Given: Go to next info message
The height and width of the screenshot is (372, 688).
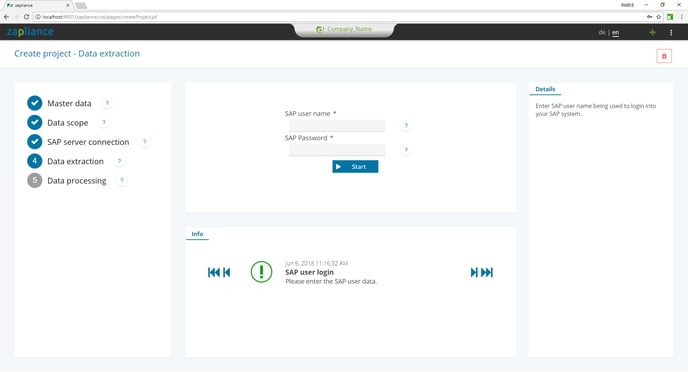Looking at the screenshot, I should tap(474, 272).
